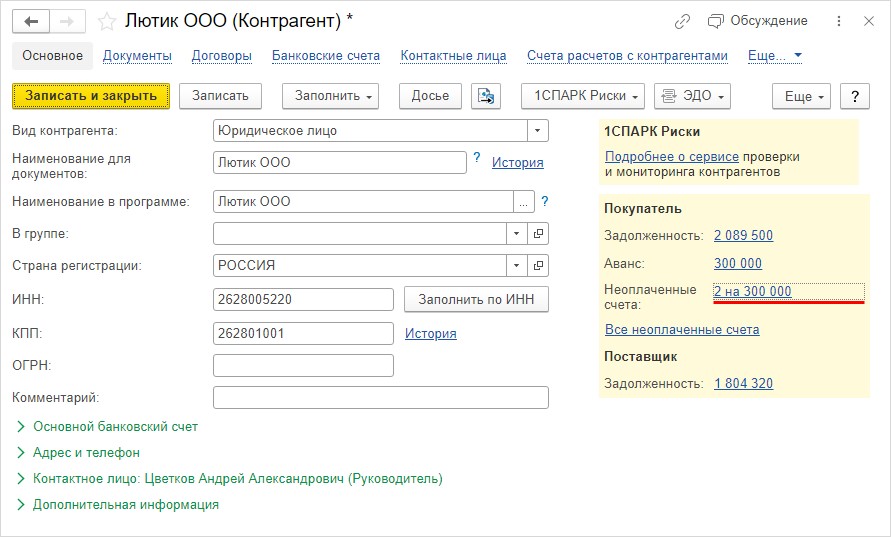Click help question mark next to Наименование в программе
This screenshot has width=891, height=537.
pyautogui.click(x=544, y=201)
